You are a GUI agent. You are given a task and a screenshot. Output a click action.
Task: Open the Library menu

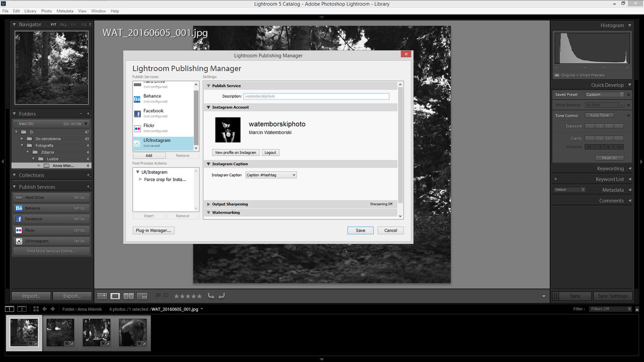tap(30, 11)
